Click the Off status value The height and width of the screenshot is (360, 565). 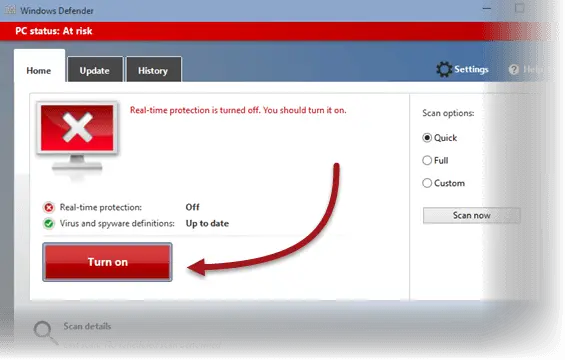[x=192, y=207]
